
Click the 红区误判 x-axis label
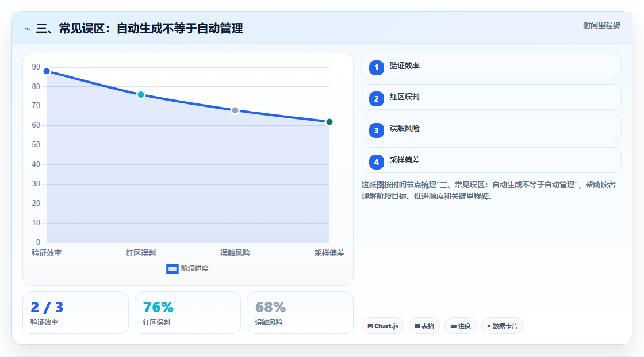point(141,253)
